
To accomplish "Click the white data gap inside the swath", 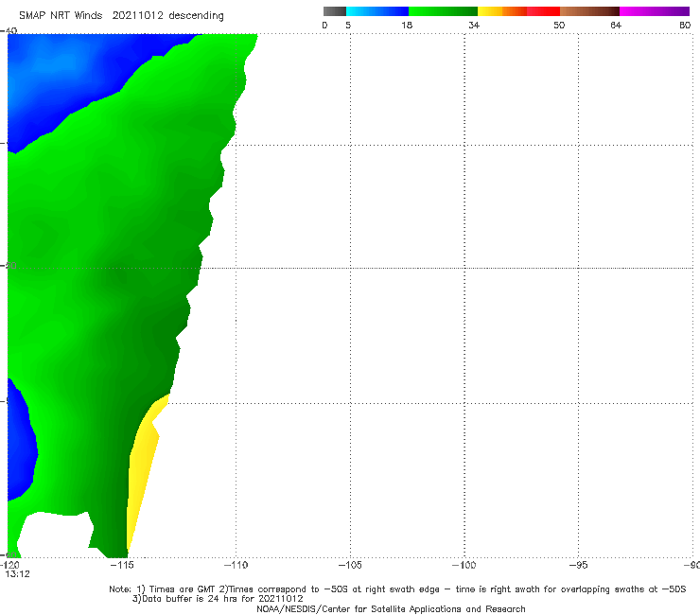I will click(x=56, y=534).
